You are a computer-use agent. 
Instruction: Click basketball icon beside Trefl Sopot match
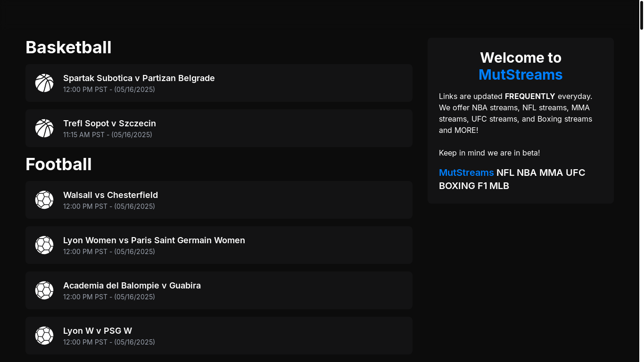coord(44,128)
